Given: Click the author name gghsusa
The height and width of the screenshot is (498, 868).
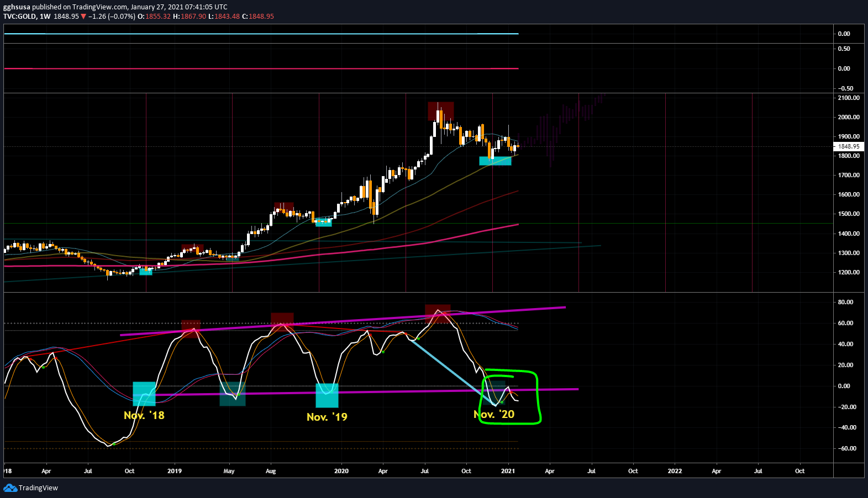Looking at the screenshot, I should 17,7.
